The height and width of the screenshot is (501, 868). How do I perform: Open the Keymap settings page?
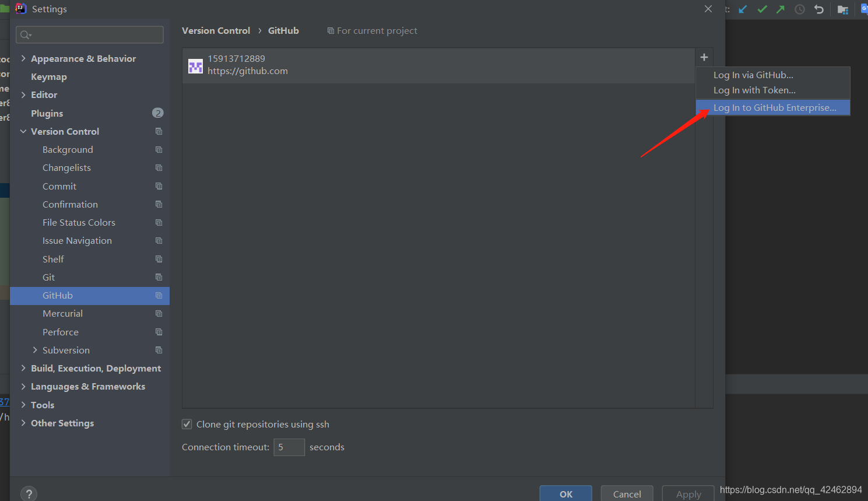point(49,76)
